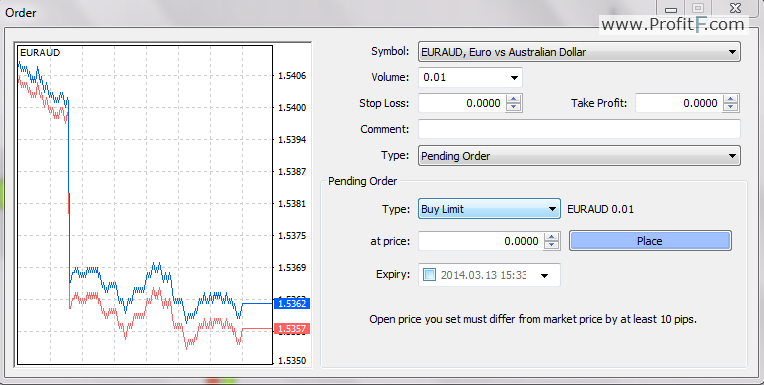Screen dimensions: 764x385
Task: Lower the at price with down arrow
Action: (x=552, y=246)
